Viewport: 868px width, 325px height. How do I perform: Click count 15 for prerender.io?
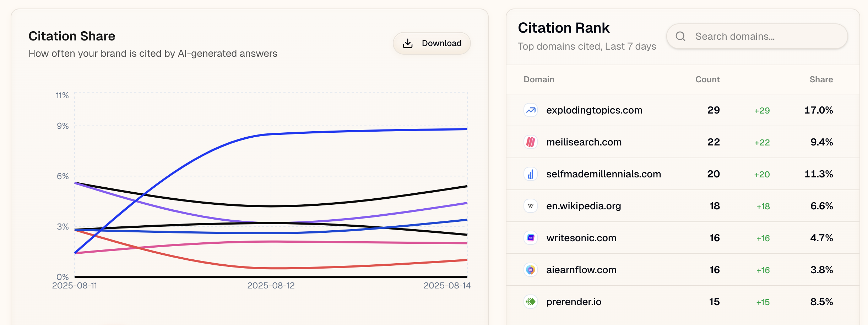(715, 302)
